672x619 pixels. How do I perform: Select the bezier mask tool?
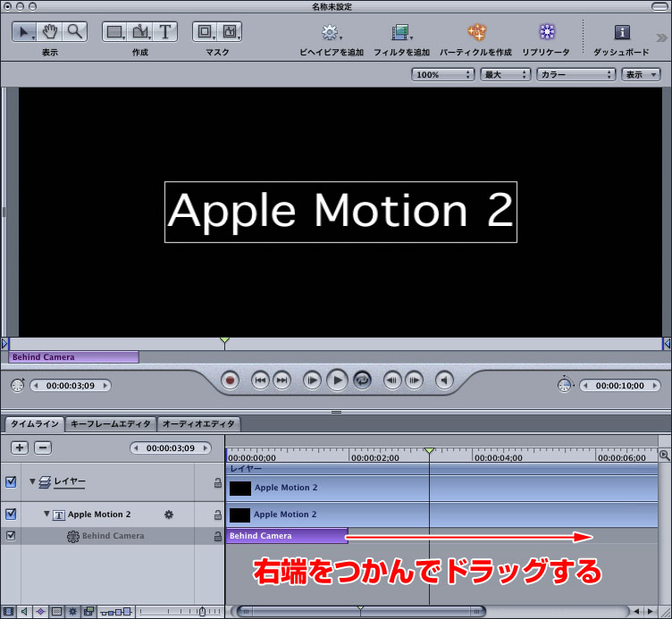tap(231, 32)
